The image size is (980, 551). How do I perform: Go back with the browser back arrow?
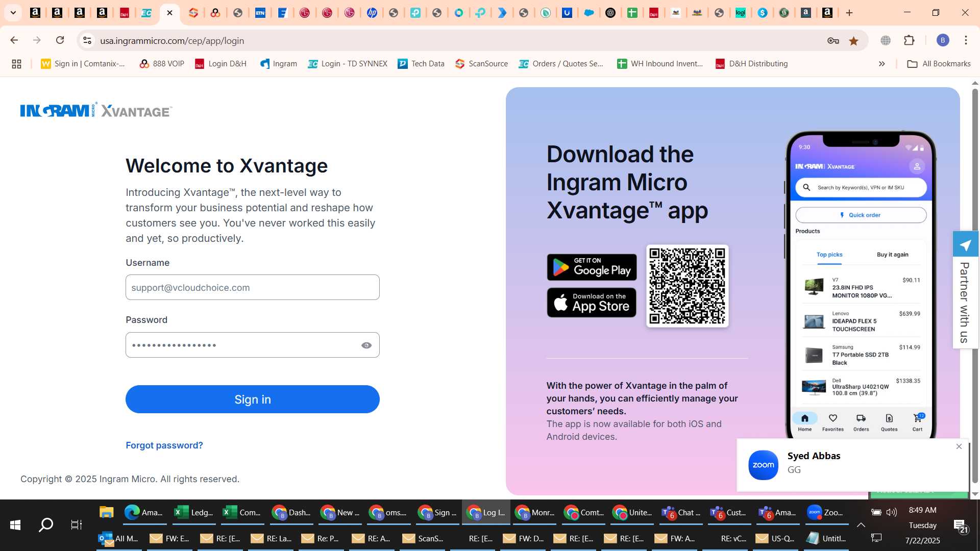coord(14,40)
